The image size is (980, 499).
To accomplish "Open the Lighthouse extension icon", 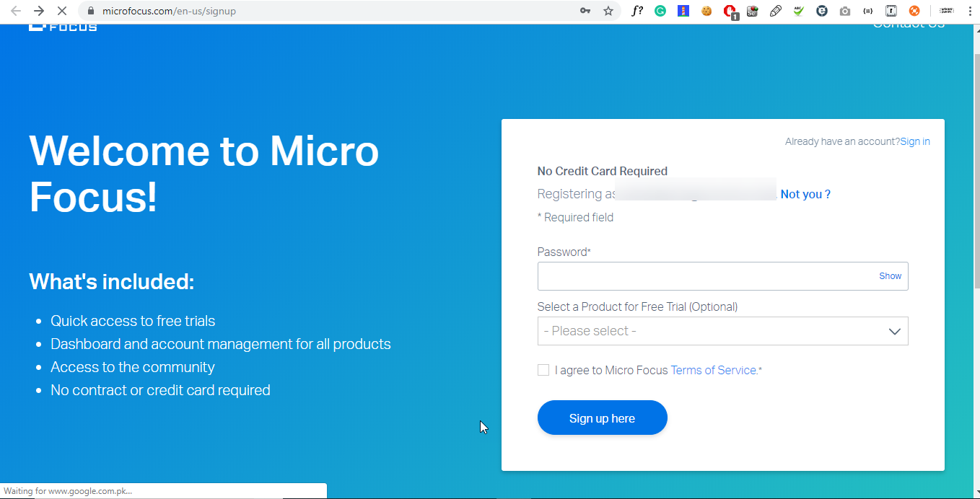I will 683,11.
